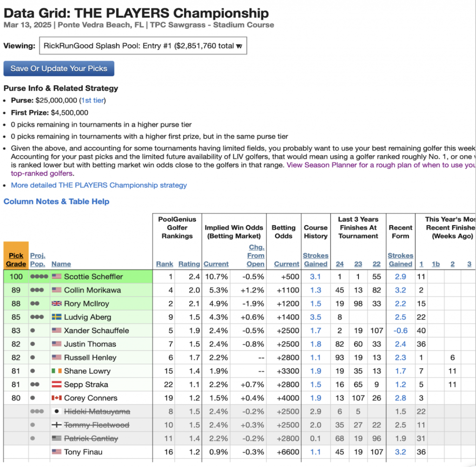This screenshot has width=476, height=467.
Task: Click Save Or Update Your Picks button
Action: (59, 68)
